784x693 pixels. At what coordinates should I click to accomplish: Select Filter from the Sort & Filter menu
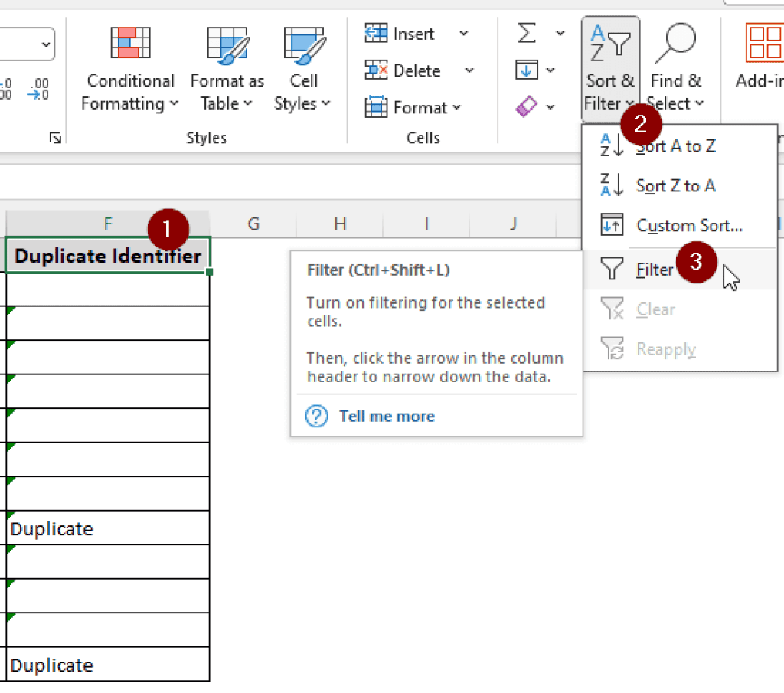655,269
